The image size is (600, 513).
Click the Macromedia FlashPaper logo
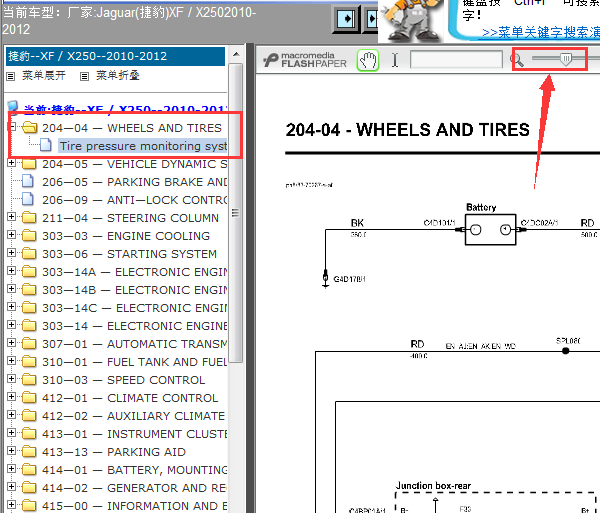pyautogui.click(x=305, y=60)
